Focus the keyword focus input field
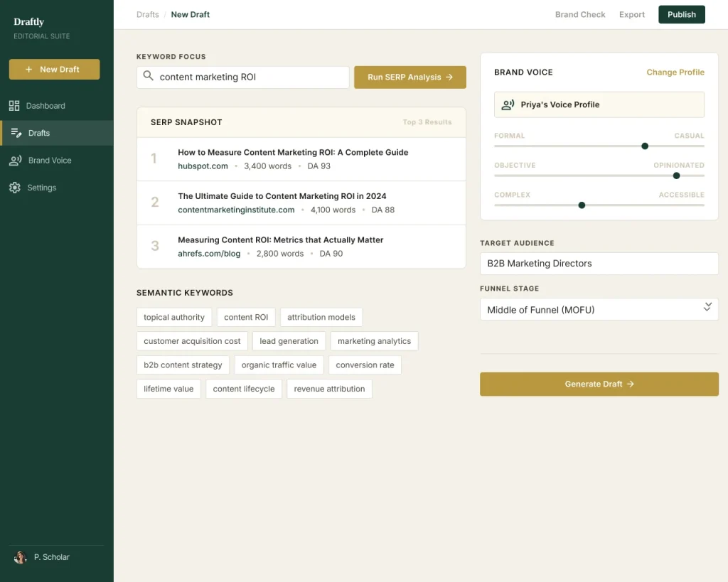The height and width of the screenshot is (582, 728). tap(243, 77)
